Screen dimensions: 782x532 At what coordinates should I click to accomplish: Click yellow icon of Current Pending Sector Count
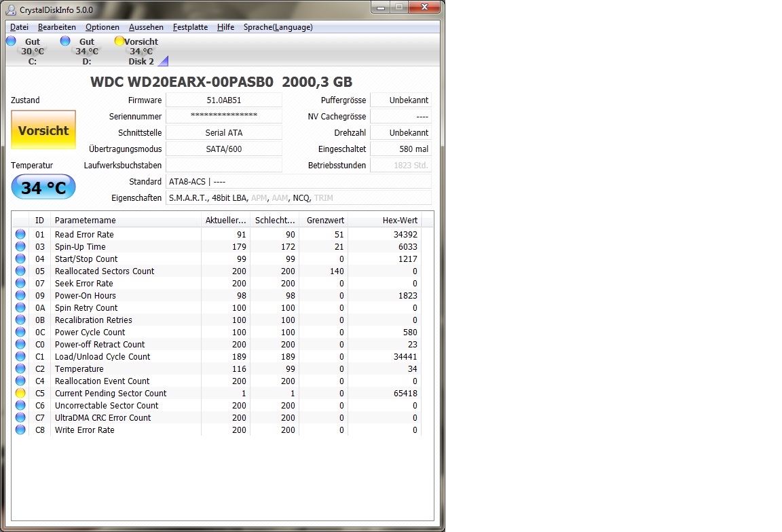click(20, 393)
